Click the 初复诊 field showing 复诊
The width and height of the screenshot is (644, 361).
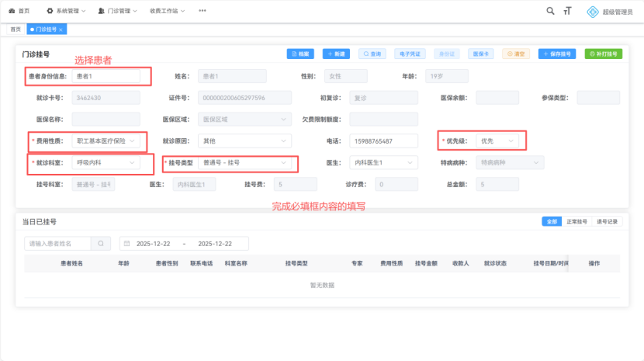(x=383, y=98)
